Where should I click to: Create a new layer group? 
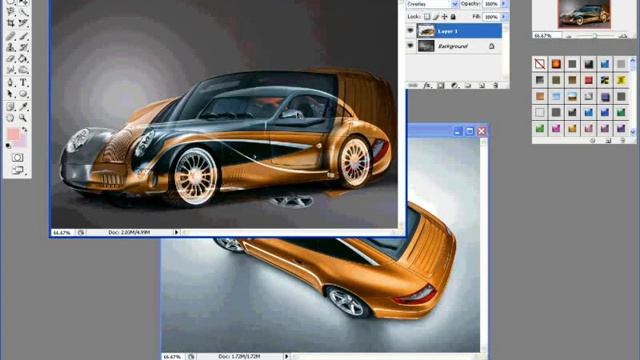tap(468, 85)
